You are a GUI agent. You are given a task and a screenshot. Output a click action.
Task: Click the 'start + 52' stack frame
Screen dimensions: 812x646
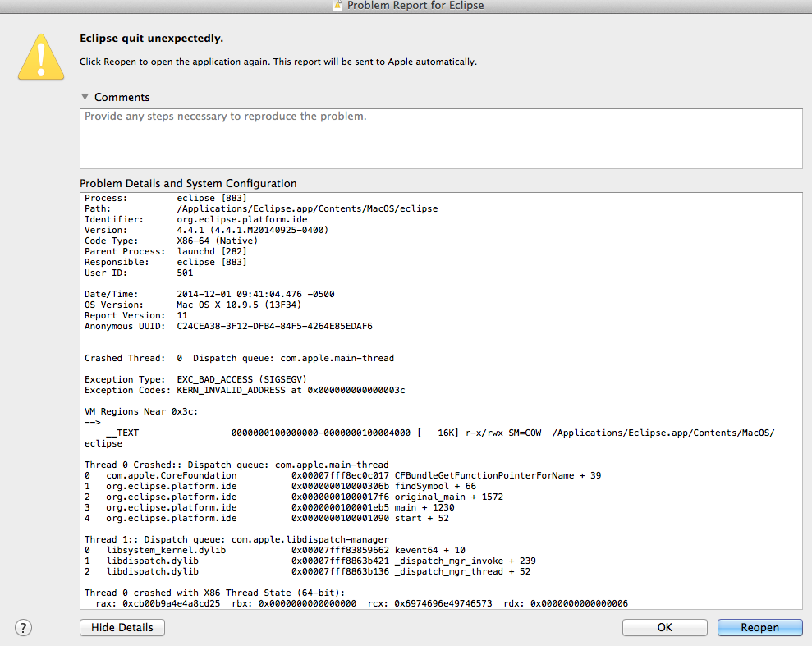267,518
